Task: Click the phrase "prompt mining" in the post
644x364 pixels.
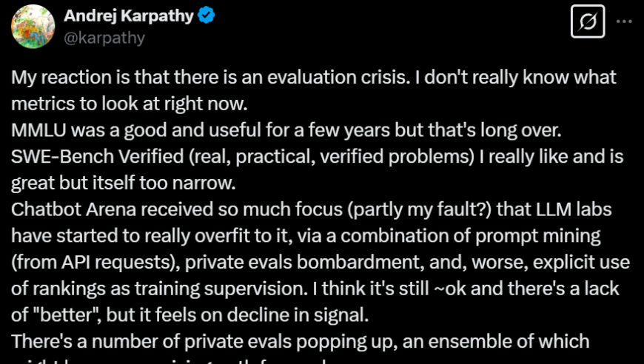Action: (538, 236)
